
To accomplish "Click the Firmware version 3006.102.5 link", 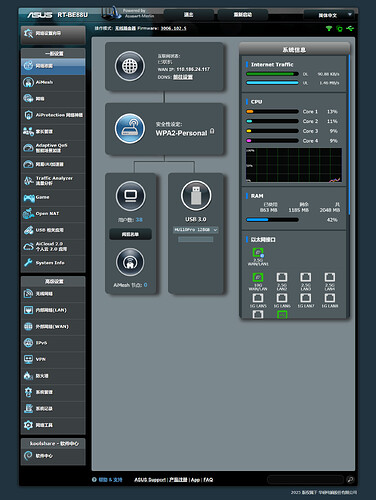I will pos(173,28).
